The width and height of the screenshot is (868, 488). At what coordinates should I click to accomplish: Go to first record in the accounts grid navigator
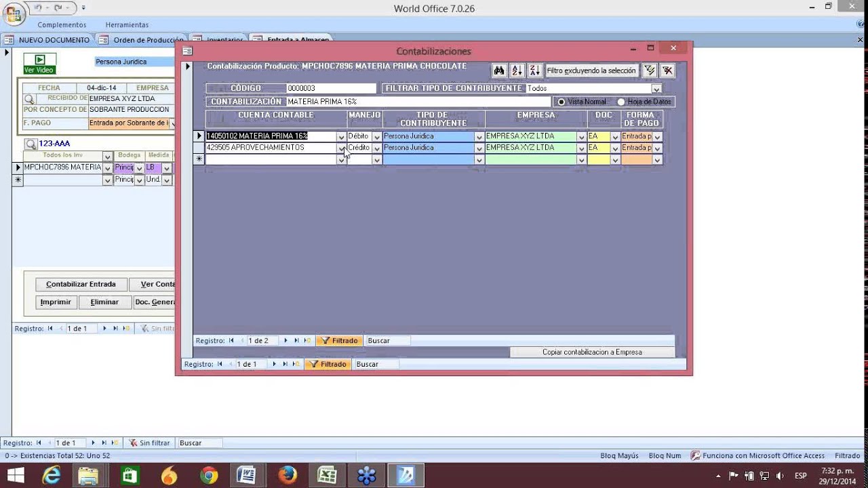[231, 341]
